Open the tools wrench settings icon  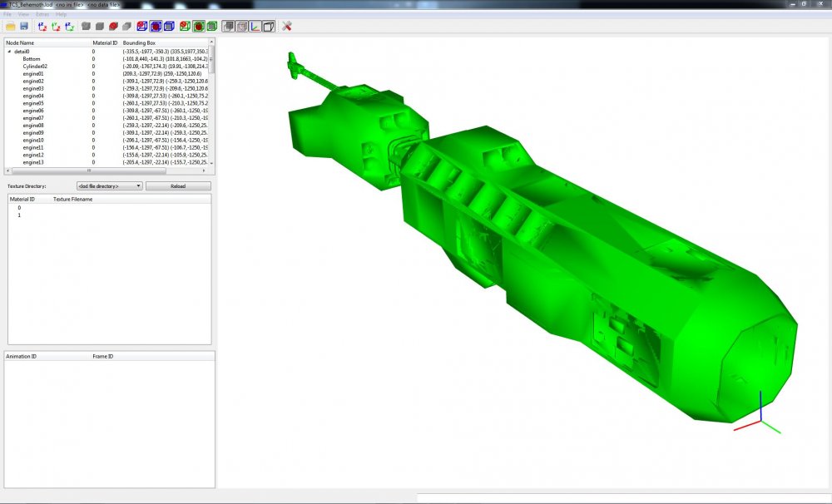[286, 26]
